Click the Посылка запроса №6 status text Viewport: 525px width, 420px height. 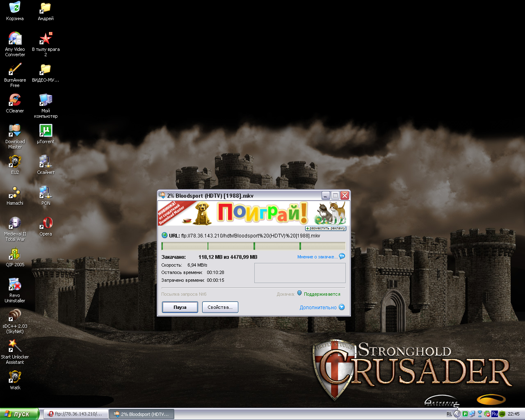pos(184,294)
